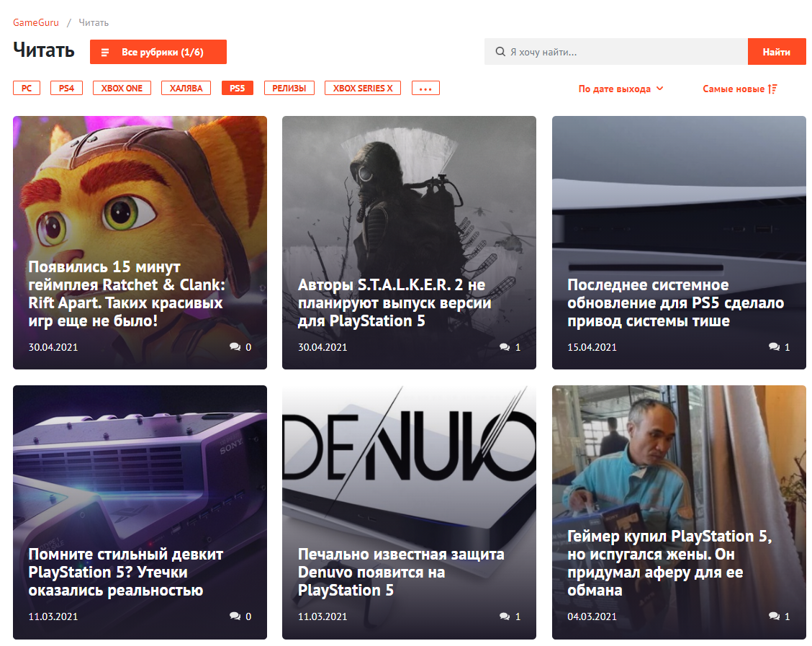Image resolution: width=812 pixels, height=646 pixels.
Task: Open article Последнее системное обновление для PS5
Action: click(675, 302)
